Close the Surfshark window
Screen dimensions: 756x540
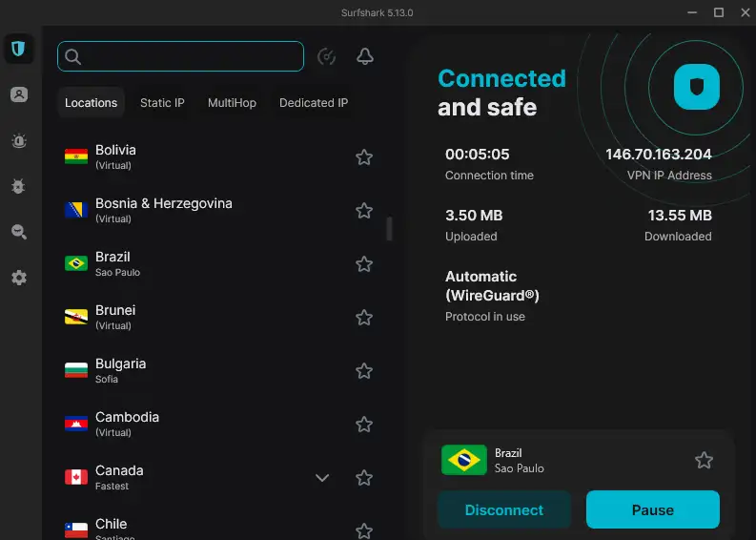[746, 12]
